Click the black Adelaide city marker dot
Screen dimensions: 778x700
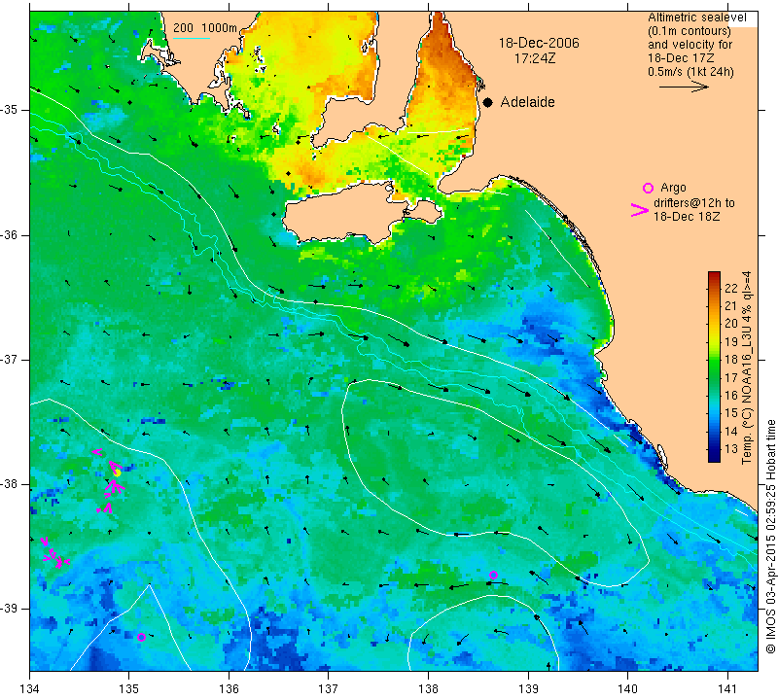488,102
